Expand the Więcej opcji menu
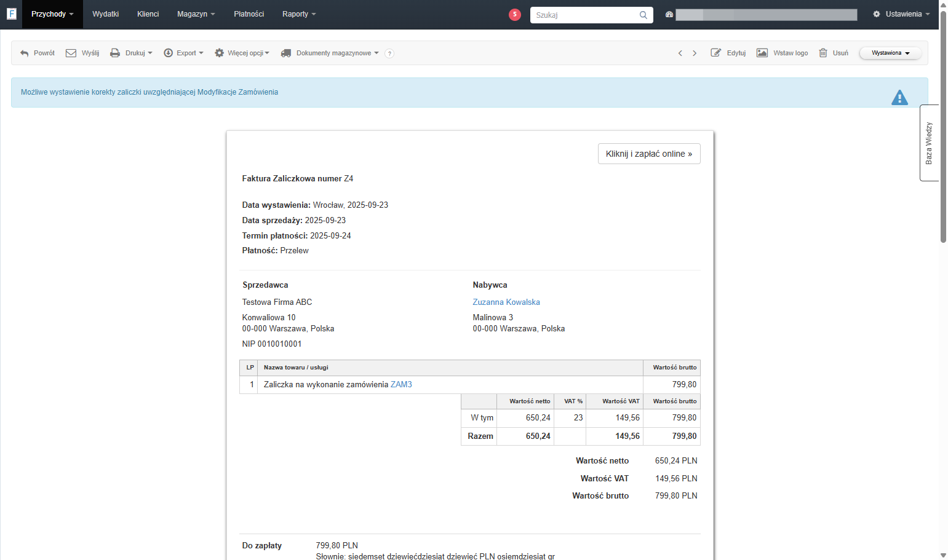Viewport: 948px width, 560px height. 242,53
